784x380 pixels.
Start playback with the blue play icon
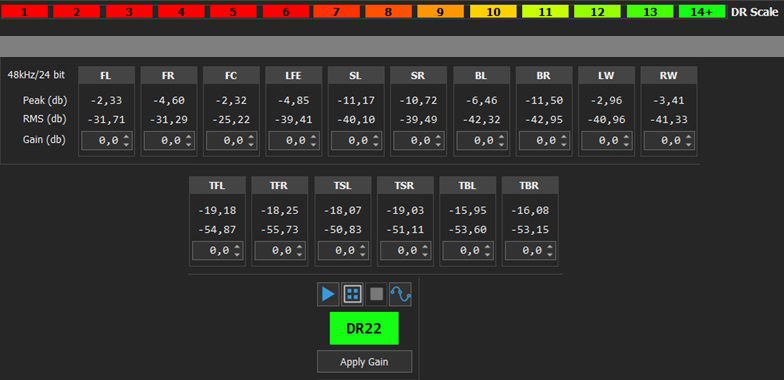coord(328,294)
